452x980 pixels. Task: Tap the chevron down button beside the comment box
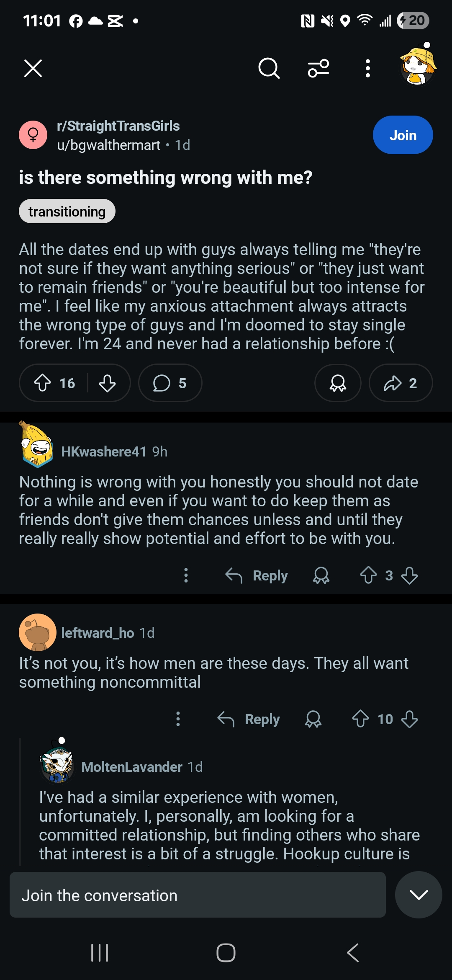tap(419, 895)
